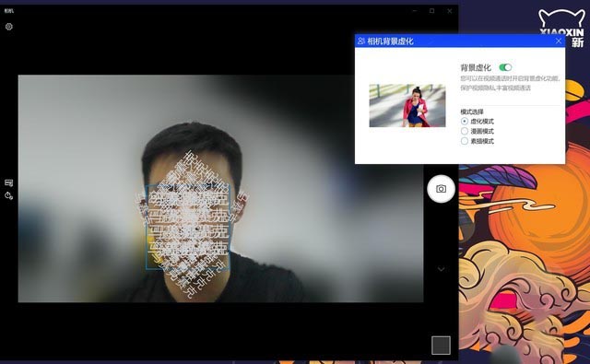Turn off the 背景虚化 toggle switch
The width and height of the screenshot is (590, 364).
(x=505, y=67)
